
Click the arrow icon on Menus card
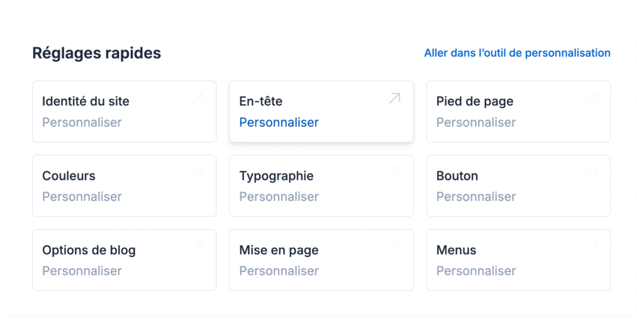click(592, 247)
